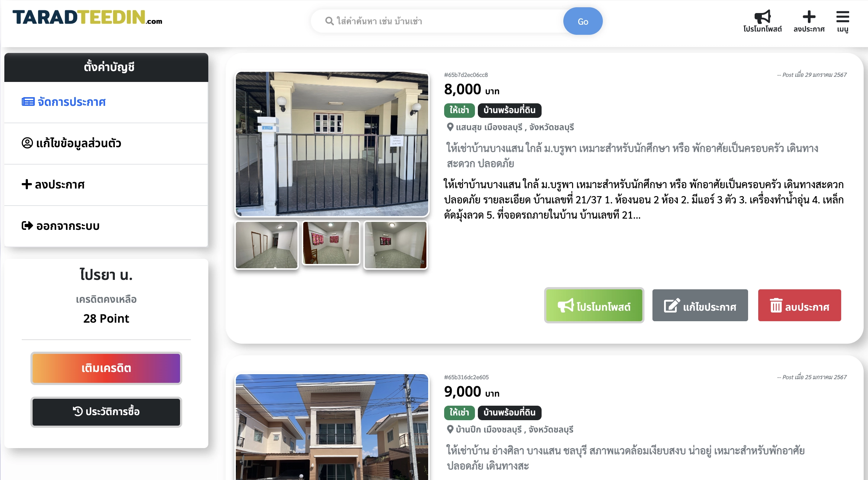
Task: Click the red ลบประกาศ button
Action: coord(800,305)
